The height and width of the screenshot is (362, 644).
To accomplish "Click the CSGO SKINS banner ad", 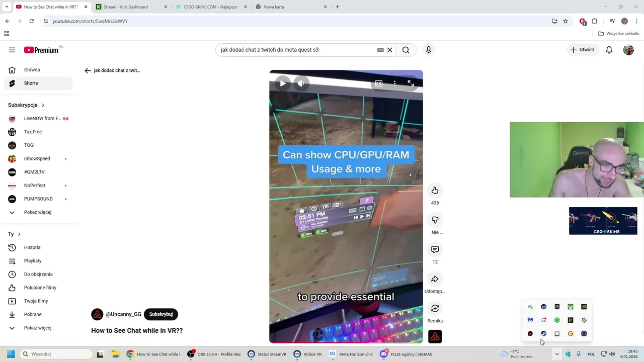I will (603, 221).
